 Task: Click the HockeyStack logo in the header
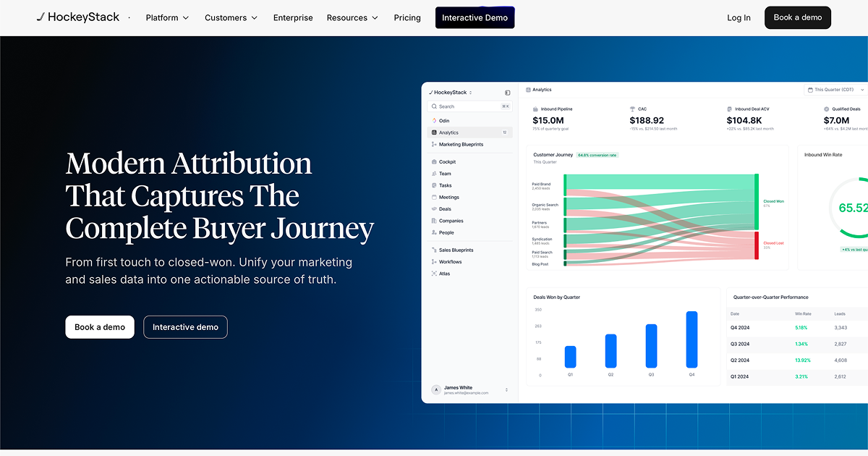pyautogui.click(x=78, y=17)
